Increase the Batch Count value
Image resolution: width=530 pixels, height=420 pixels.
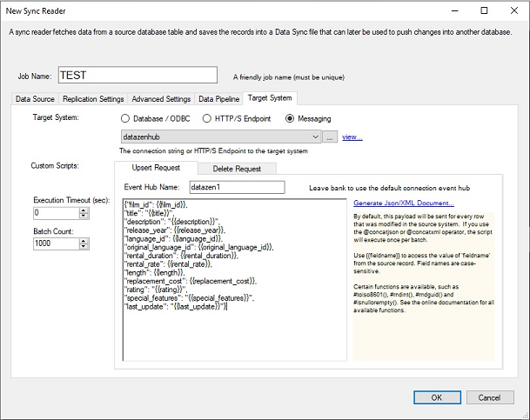click(x=84, y=241)
